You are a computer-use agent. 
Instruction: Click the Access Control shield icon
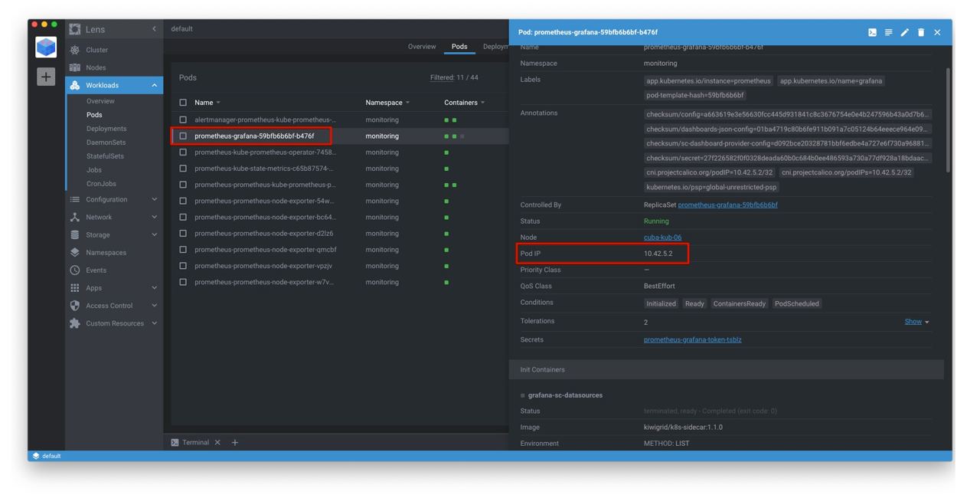click(x=74, y=305)
